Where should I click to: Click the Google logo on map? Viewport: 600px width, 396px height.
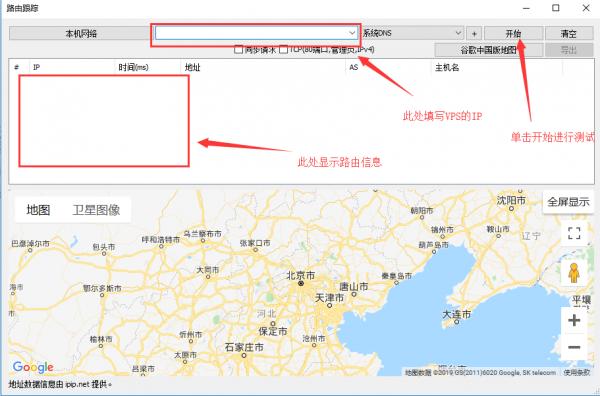click(x=33, y=367)
